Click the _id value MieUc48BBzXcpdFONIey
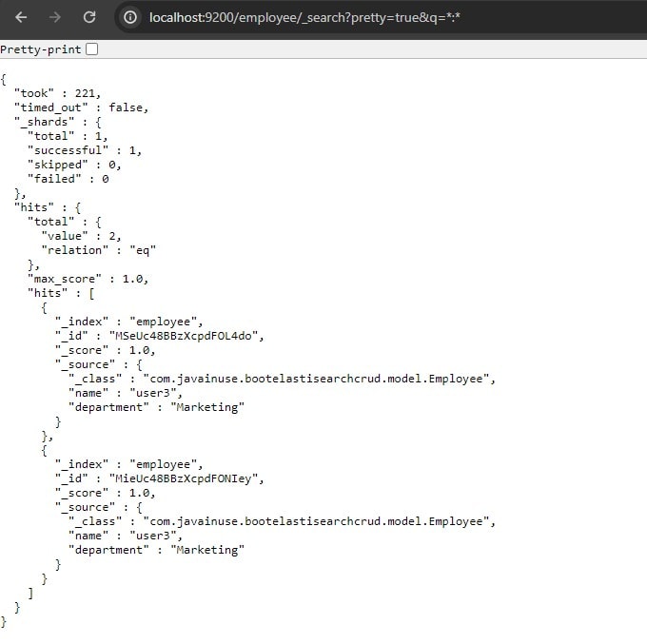The image size is (647, 644). 184,478
